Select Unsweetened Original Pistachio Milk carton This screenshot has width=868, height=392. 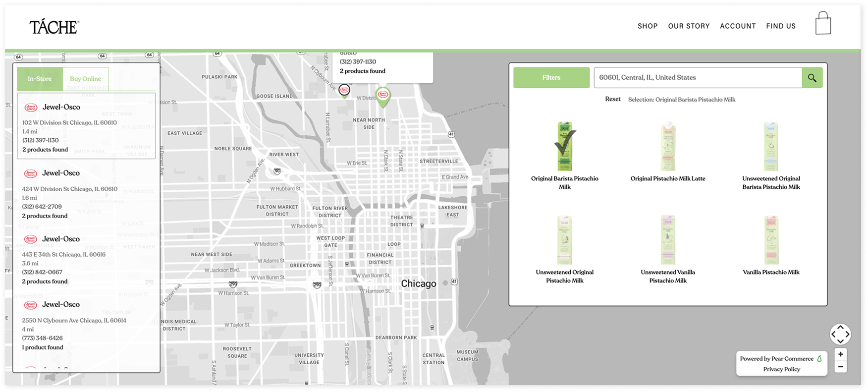[565, 240]
